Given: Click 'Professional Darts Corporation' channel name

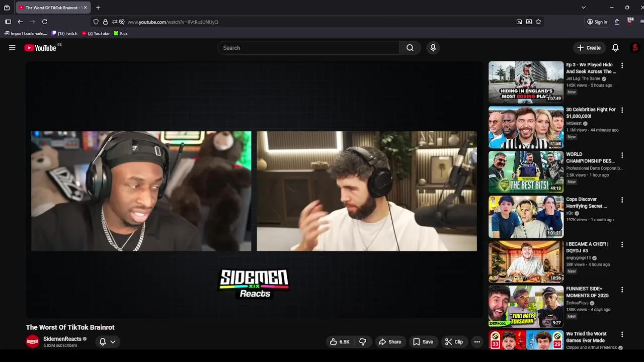Looking at the screenshot, I should (x=594, y=168).
